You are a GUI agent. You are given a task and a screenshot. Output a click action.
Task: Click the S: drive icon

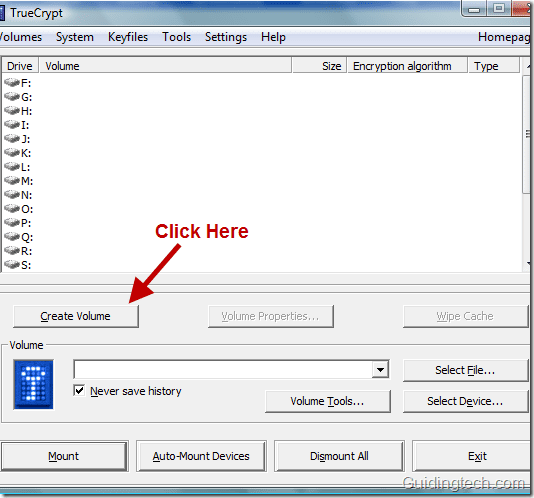click(12, 265)
